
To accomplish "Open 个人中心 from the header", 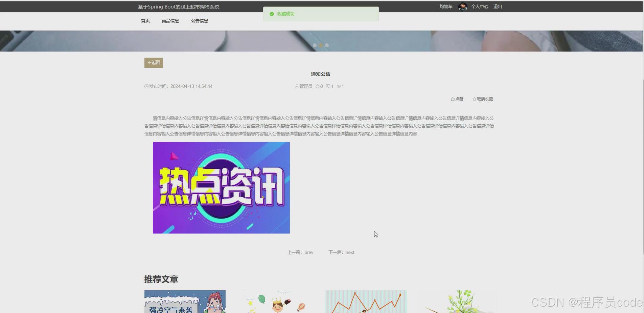I will click(x=479, y=6).
